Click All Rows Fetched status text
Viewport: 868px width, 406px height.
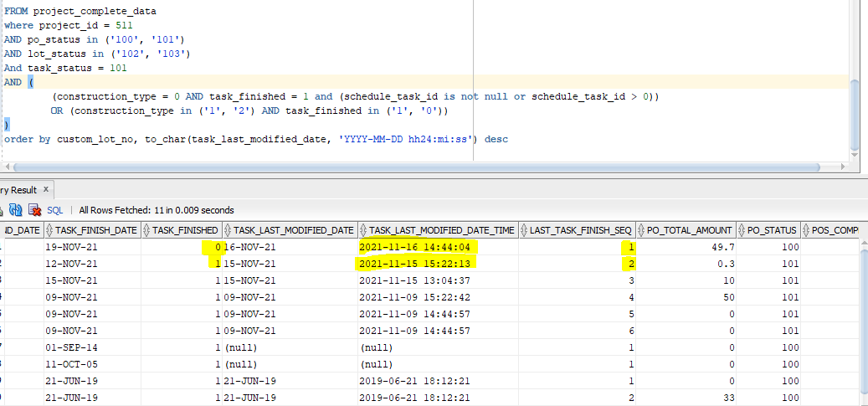click(x=157, y=210)
